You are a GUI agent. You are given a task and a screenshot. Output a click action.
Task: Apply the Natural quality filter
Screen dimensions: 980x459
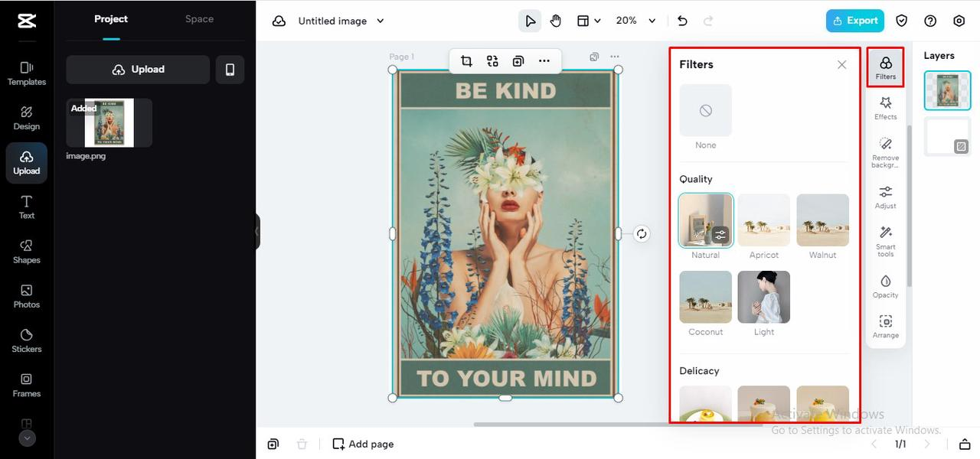coord(705,220)
